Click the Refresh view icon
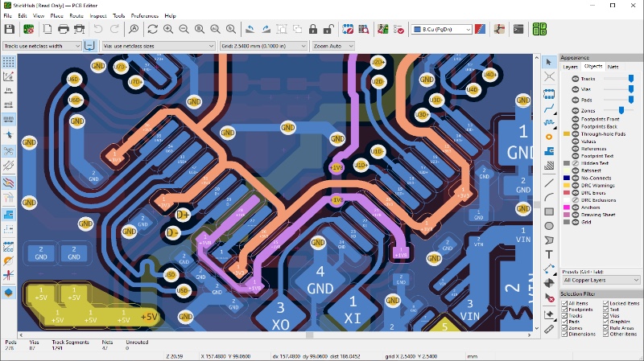Viewport: 644px width, 361px height. (x=154, y=29)
